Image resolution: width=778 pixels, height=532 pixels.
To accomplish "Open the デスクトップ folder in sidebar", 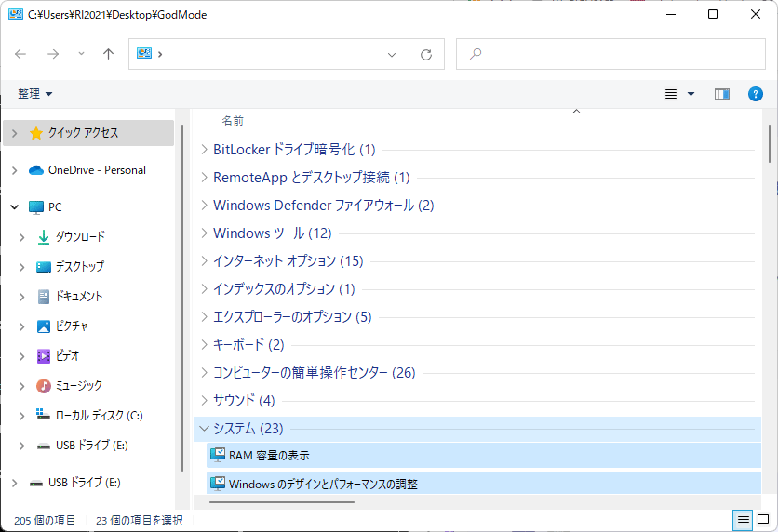I will 80,267.
